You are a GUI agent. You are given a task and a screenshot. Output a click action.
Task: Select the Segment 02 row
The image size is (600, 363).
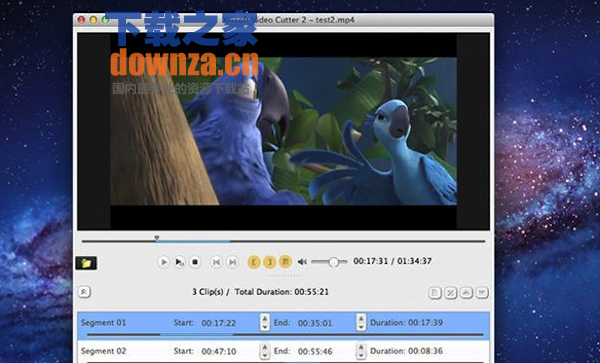(283, 352)
